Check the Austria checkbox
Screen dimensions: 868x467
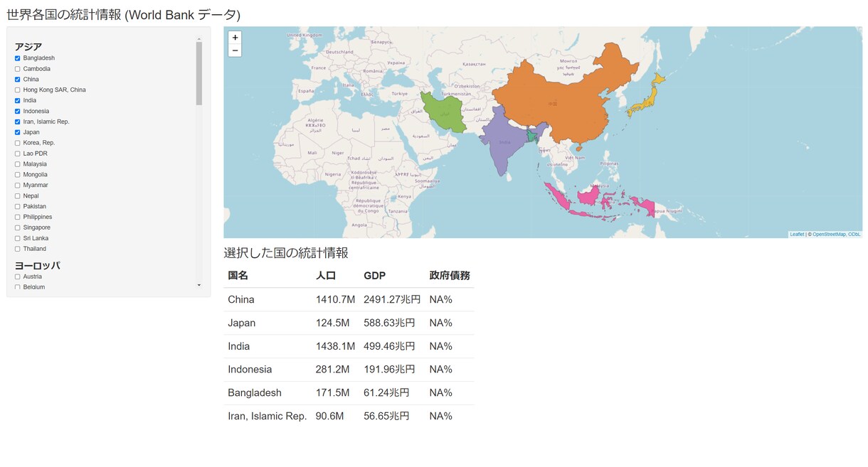coord(18,277)
